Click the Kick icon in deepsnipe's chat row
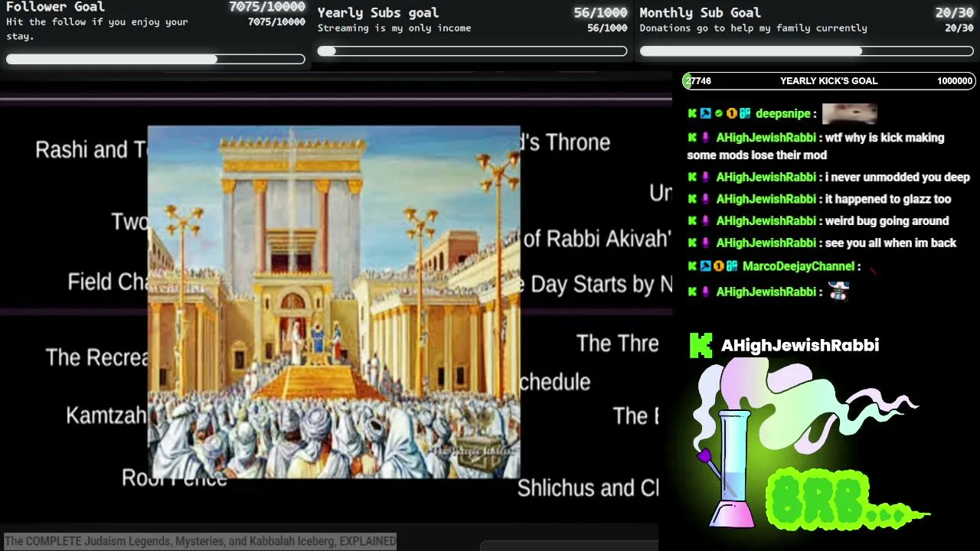Viewport: 980px width, 551px height. 692,113
